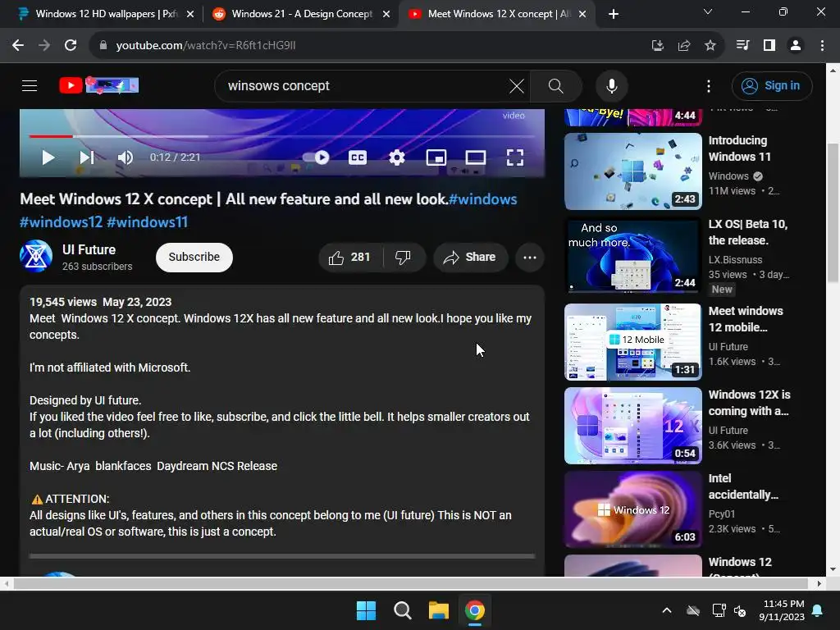Open taskbar Search magnifier
The image size is (840, 630).
tap(402, 610)
